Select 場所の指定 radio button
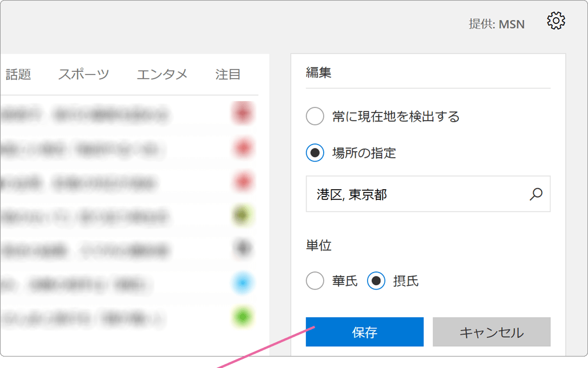This screenshot has width=588, height=368. pos(315,153)
